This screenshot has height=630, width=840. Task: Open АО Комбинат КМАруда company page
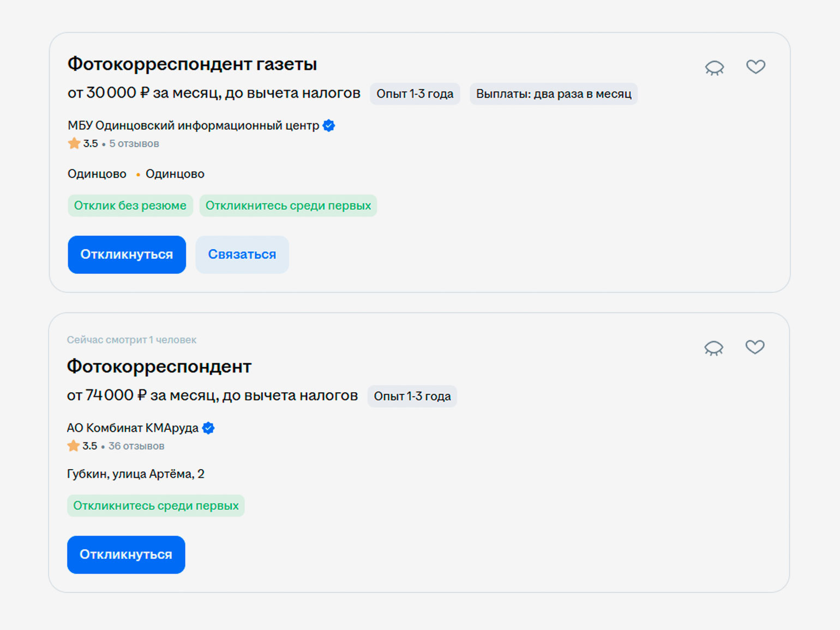tap(133, 428)
